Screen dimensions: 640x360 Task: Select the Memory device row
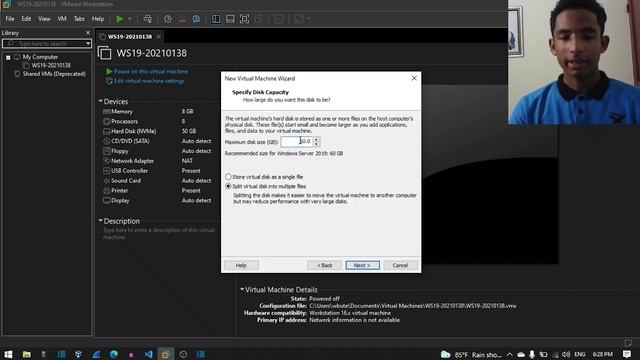click(158, 111)
